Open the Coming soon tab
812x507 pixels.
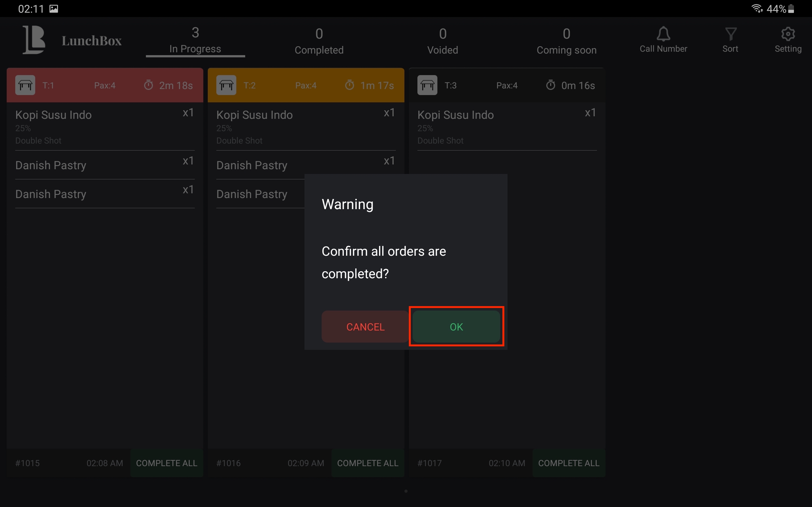point(566,41)
